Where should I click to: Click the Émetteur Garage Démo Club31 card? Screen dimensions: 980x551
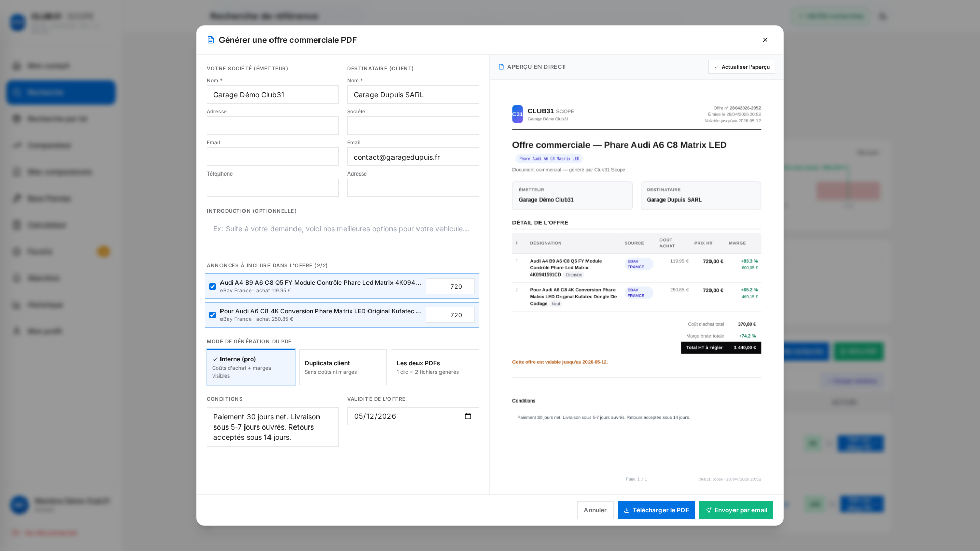tap(572, 195)
